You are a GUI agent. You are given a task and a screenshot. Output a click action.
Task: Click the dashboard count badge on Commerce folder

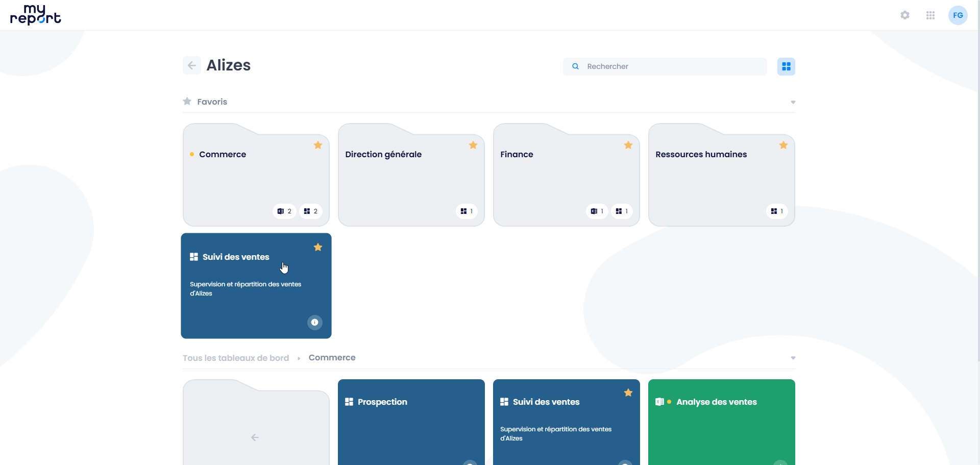pos(310,211)
